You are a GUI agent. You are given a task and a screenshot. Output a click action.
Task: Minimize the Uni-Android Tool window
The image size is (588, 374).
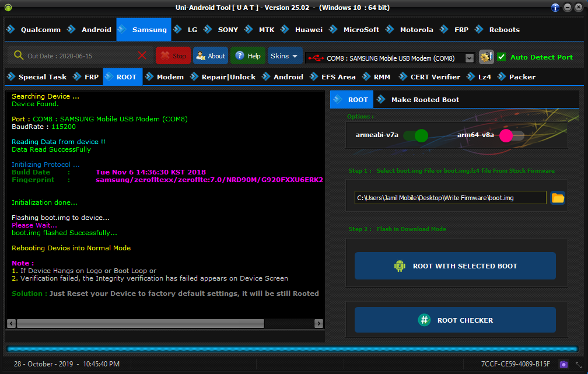[x=568, y=8]
